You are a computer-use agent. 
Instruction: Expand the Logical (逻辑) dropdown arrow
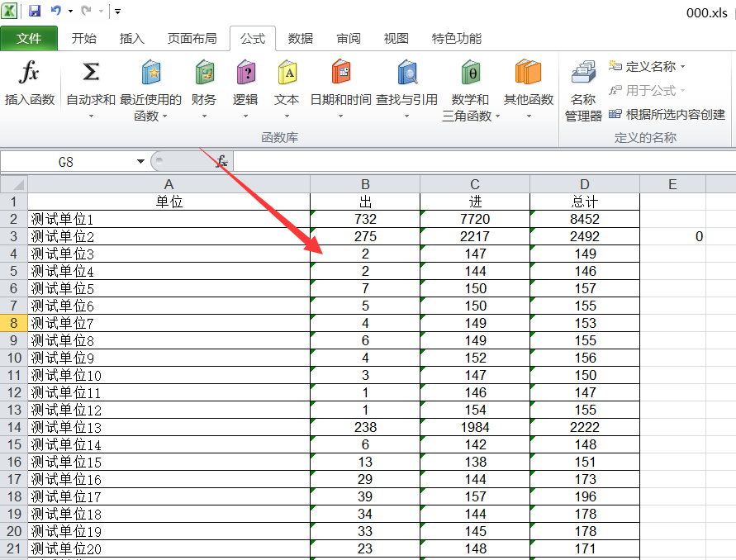245,116
